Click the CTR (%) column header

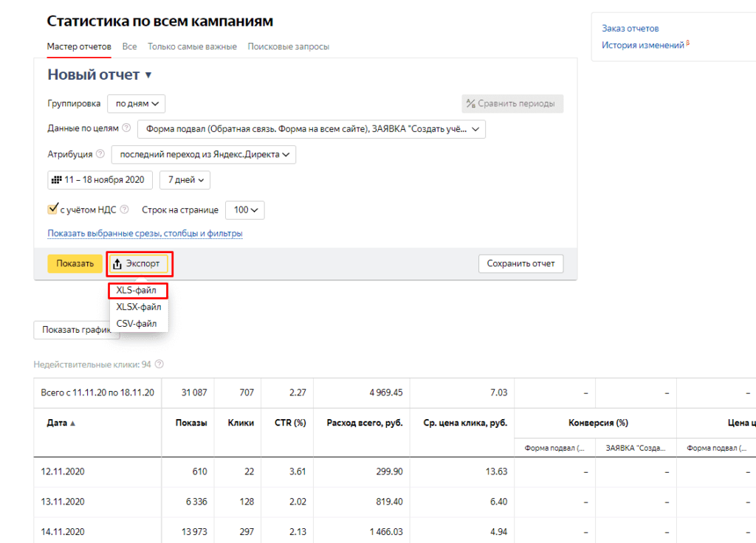(290, 423)
